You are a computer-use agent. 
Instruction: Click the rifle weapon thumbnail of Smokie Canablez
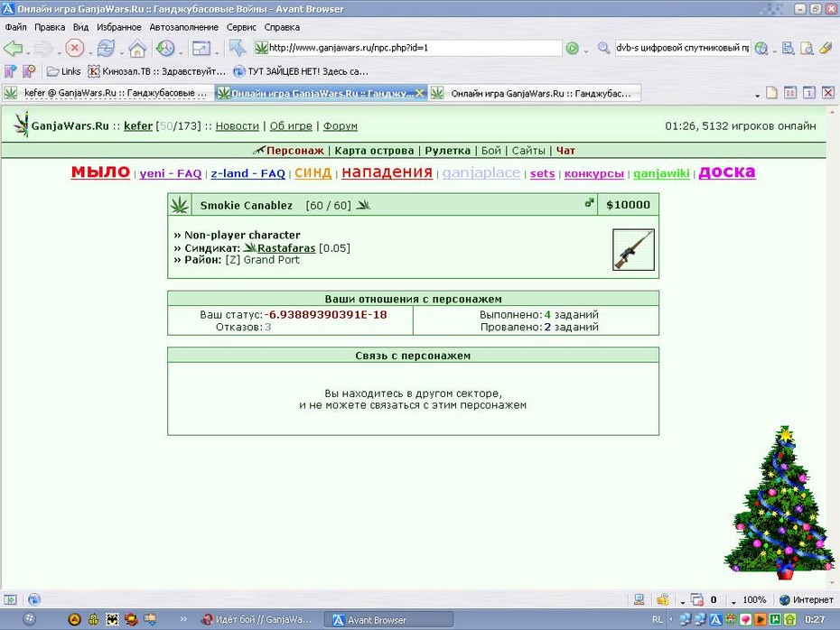tap(633, 249)
